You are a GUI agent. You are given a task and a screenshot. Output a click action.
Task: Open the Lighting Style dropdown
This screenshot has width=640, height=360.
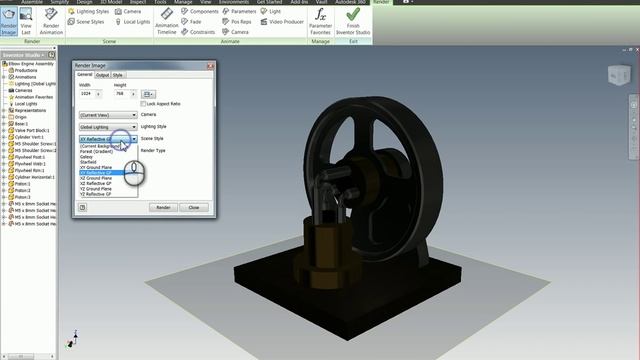pyautogui.click(x=108, y=127)
